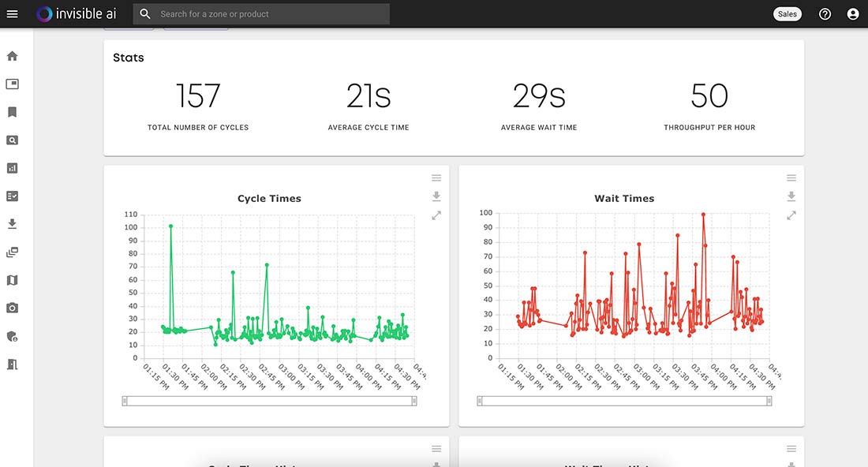The height and width of the screenshot is (467, 868).
Task: Open the hamburger navigation menu
Action: coord(12,14)
